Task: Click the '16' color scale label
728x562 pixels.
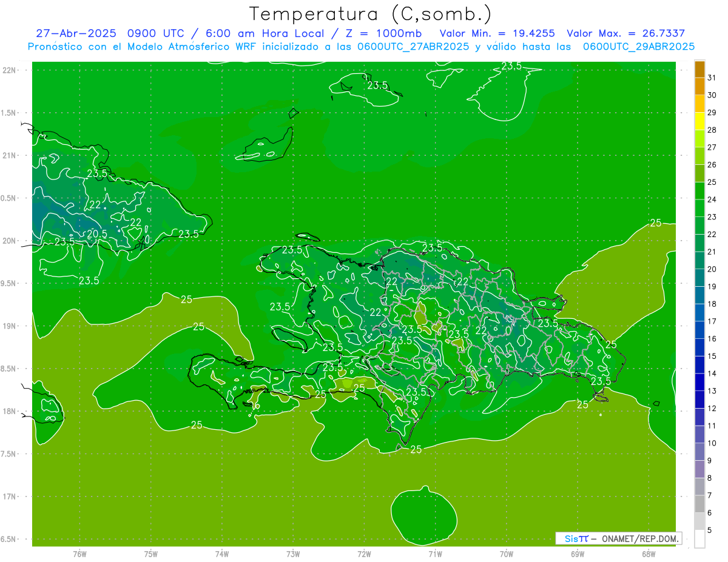Action: click(x=712, y=338)
